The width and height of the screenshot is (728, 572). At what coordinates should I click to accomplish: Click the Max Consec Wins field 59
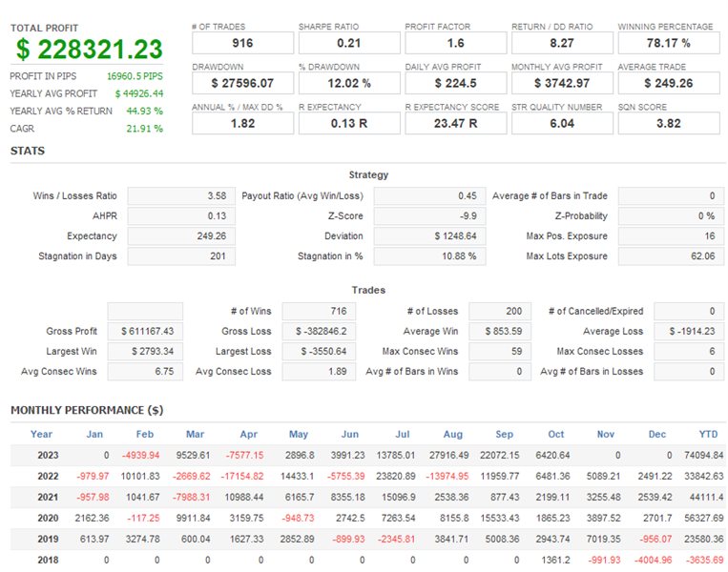tap(500, 351)
